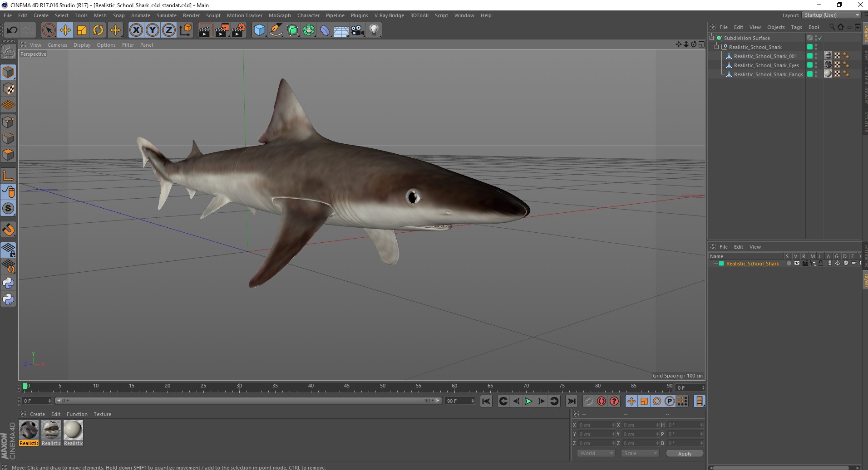Switch to Polygons mode
This screenshot has height=470, width=868.
tap(8, 155)
